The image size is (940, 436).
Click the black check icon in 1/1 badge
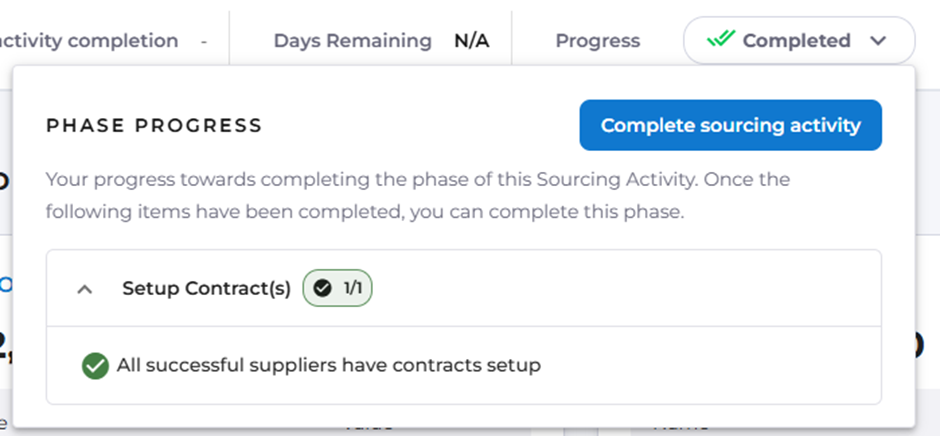pos(321,288)
